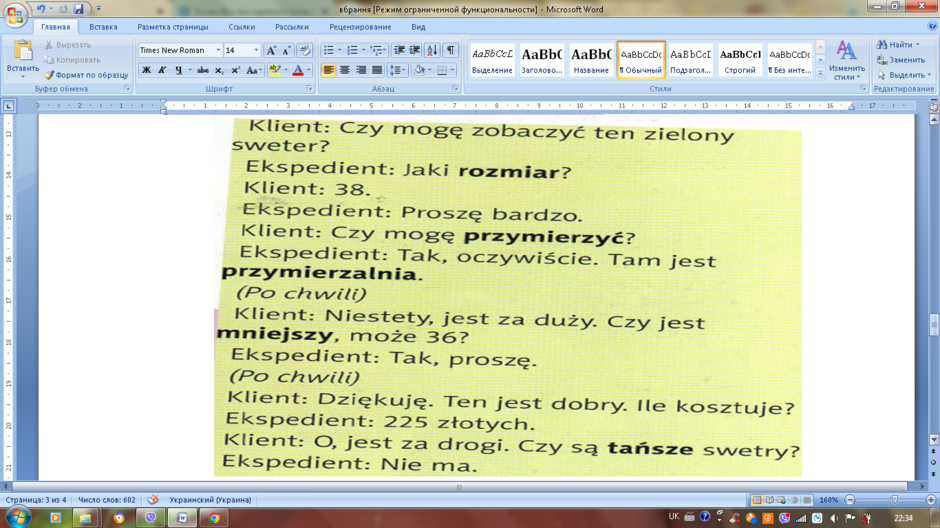The image size is (940, 528).
Task: Switch to Web Layout view icon
Action: (782, 500)
